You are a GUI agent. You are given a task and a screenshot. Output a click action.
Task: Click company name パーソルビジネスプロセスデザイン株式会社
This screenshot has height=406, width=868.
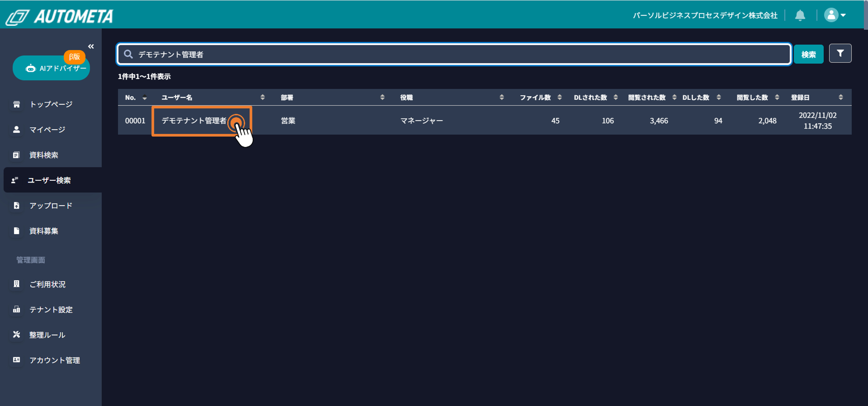(x=705, y=15)
